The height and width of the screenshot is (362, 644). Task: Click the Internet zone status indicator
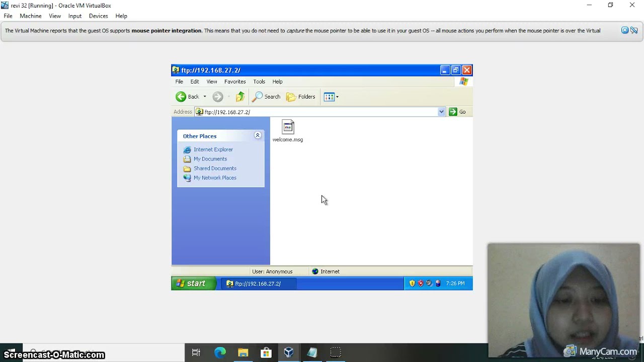(x=326, y=271)
